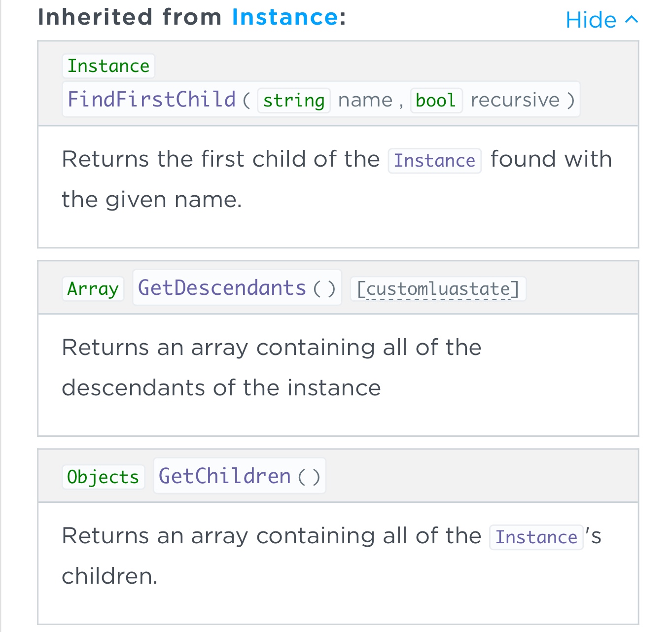Click the FindFirstChild function name
Viewport: 672px width, 632px height.
[x=151, y=100]
